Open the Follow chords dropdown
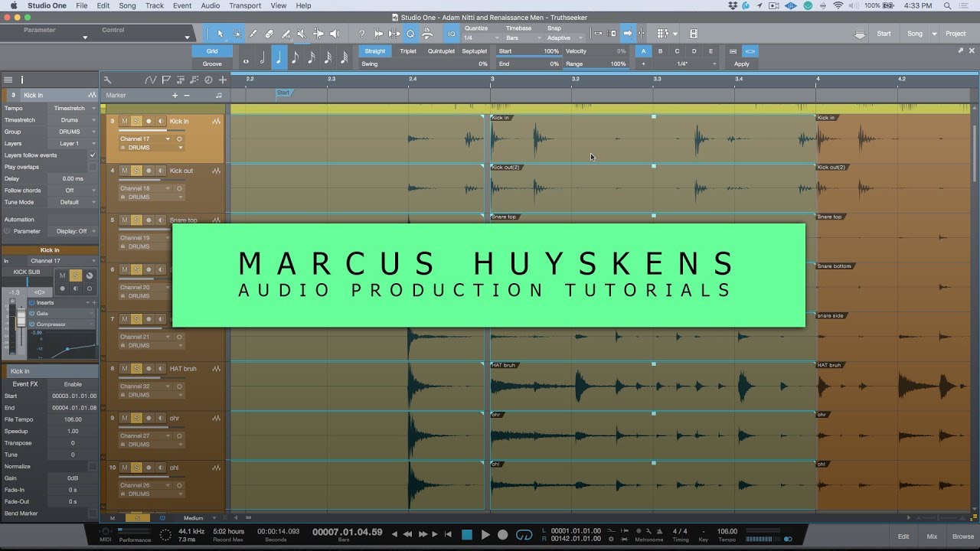980x551 pixels. tap(71, 191)
